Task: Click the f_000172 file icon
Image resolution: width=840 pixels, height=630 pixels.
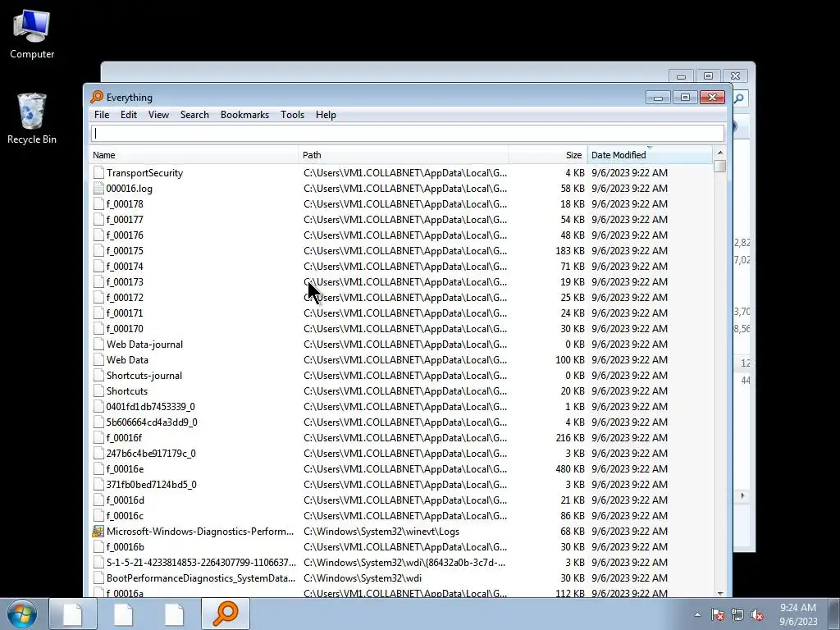Action: (x=98, y=297)
